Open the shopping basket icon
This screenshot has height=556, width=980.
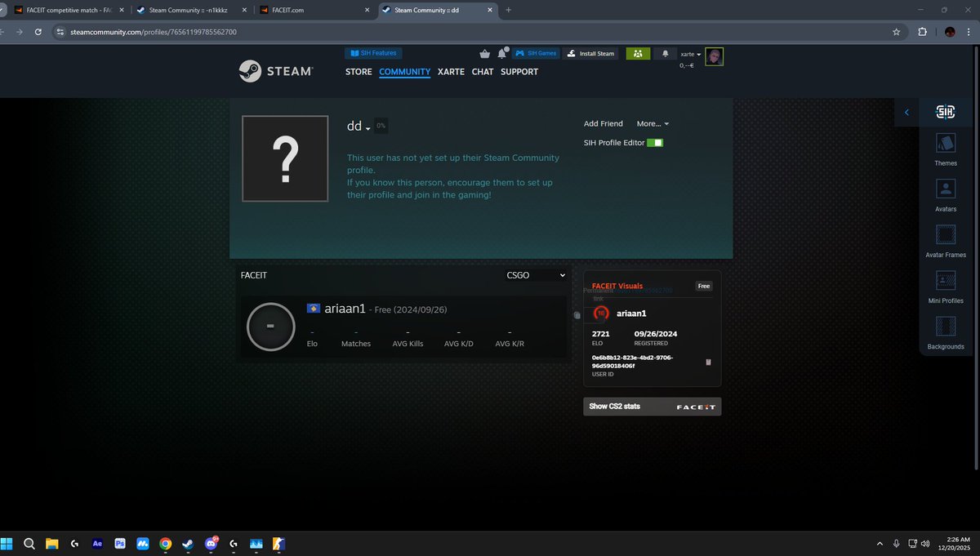click(485, 54)
